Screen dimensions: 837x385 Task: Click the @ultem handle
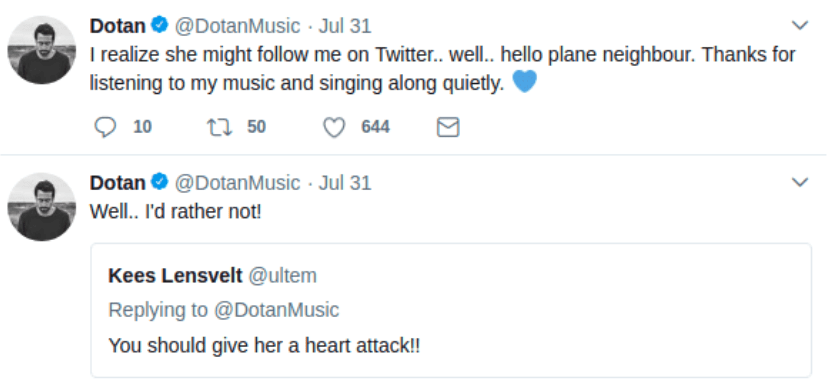click(282, 276)
